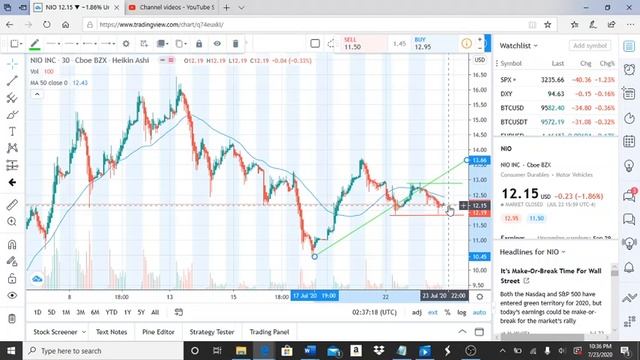The image size is (640, 360).
Task: Click the SELL 11.50 button
Action: 362,44
